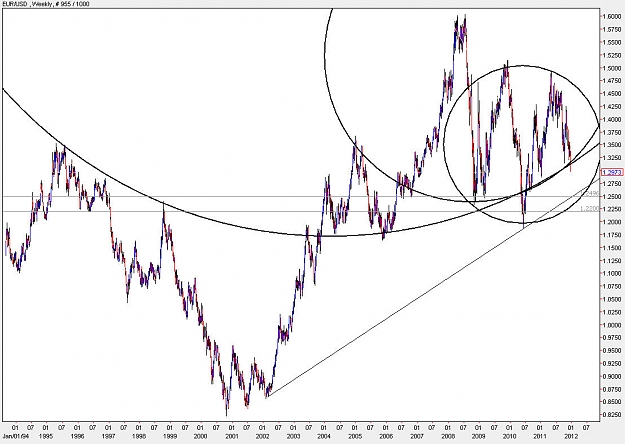Click the 1.4000 price axis label
The width and height of the screenshot is (625, 444).
point(612,120)
